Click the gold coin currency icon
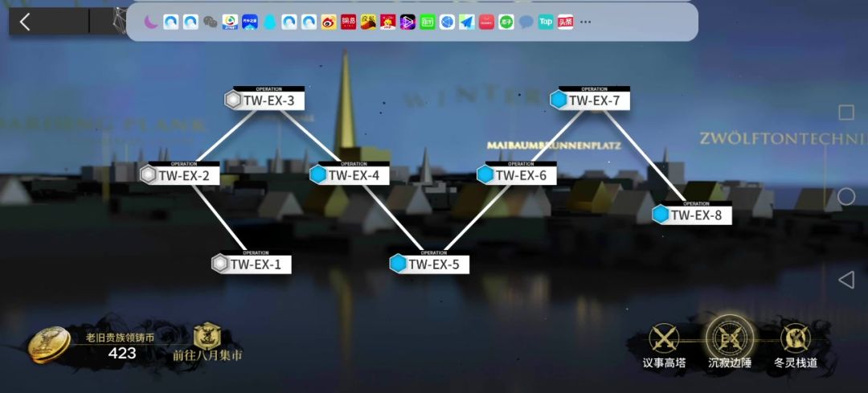The width and height of the screenshot is (868, 393). click(x=50, y=345)
